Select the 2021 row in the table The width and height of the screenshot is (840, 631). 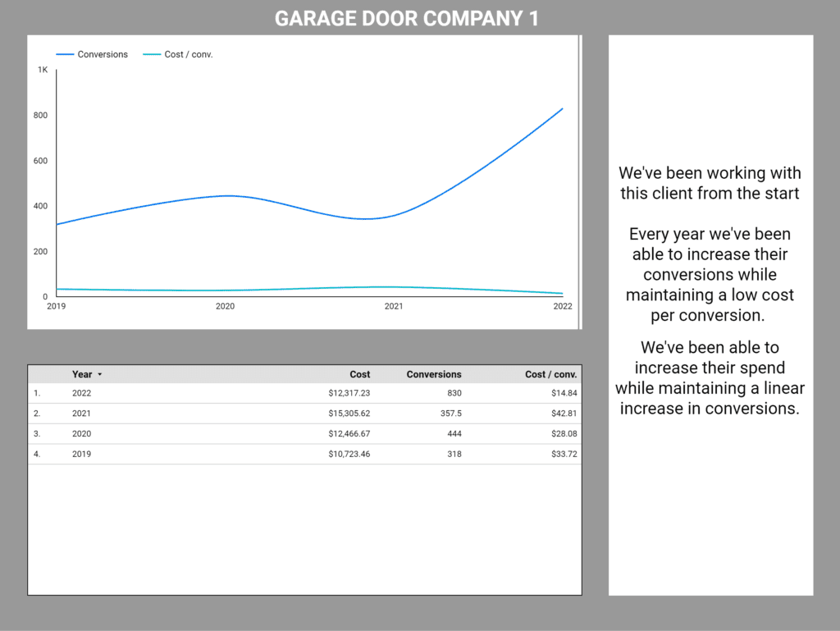click(304, 413)
